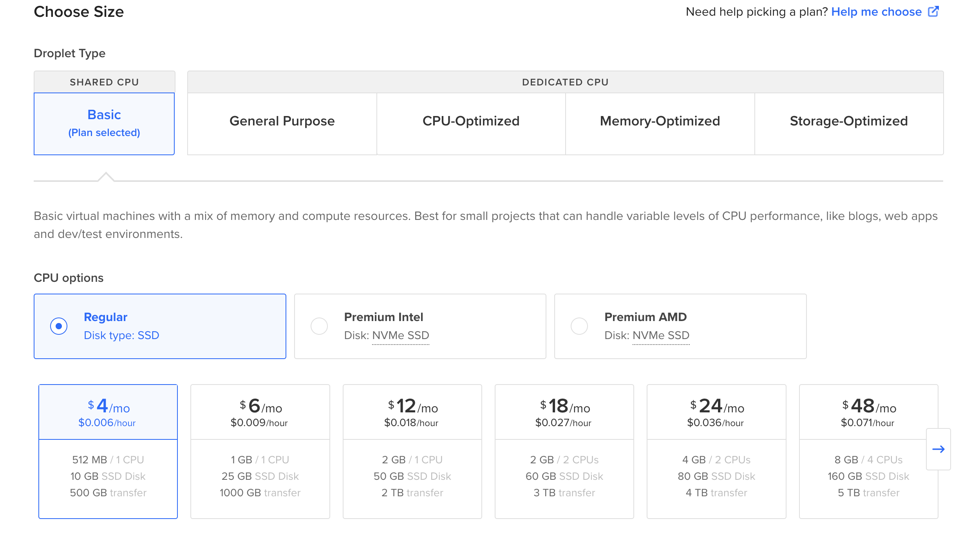Click NVMe SSD under Premium AMD

point(661,336)
